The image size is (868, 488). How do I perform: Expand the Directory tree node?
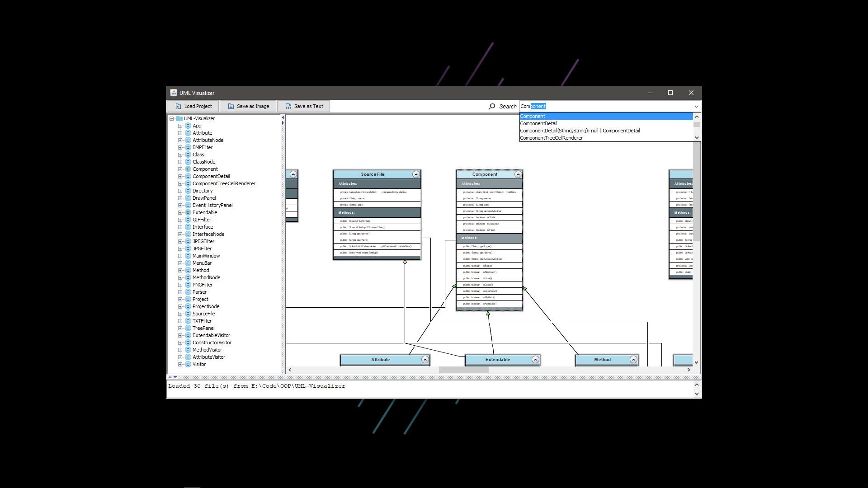(x=180, y=191)
